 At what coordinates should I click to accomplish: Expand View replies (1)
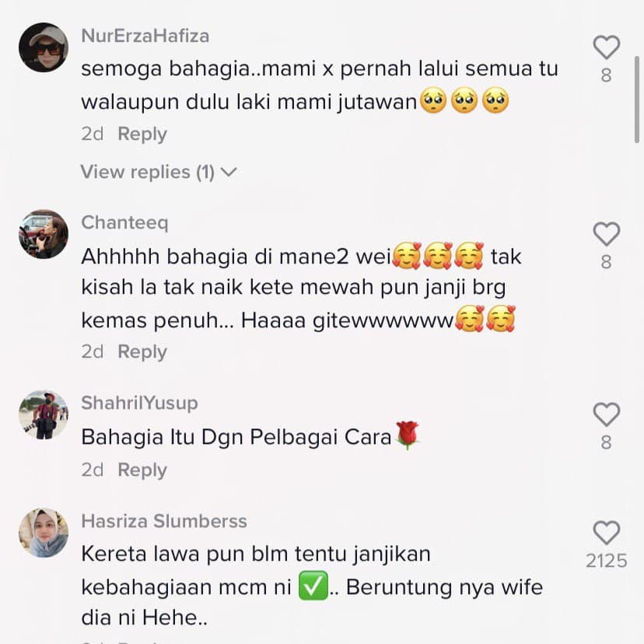159,172
